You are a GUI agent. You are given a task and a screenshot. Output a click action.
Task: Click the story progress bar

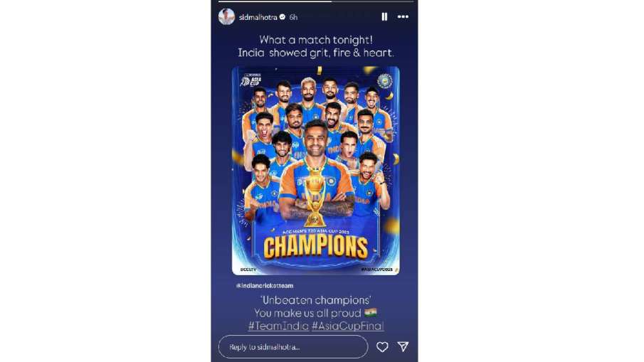(x=315, y=1)
